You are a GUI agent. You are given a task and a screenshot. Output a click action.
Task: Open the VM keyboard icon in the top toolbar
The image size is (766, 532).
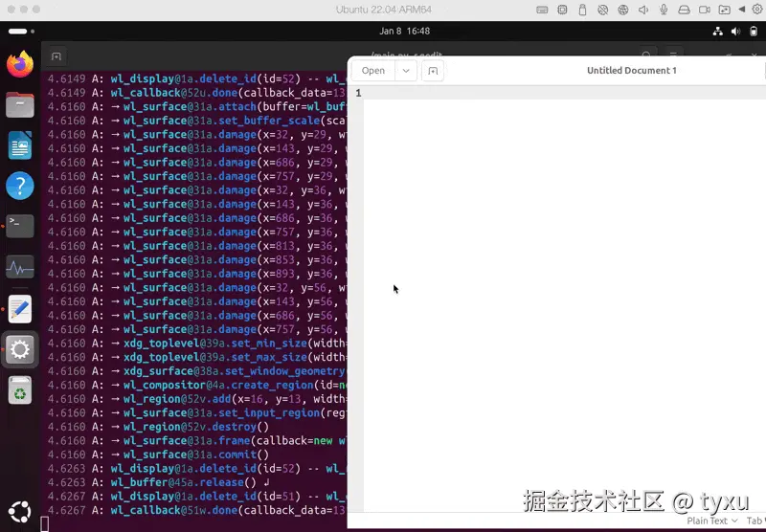tap(542, 10)
